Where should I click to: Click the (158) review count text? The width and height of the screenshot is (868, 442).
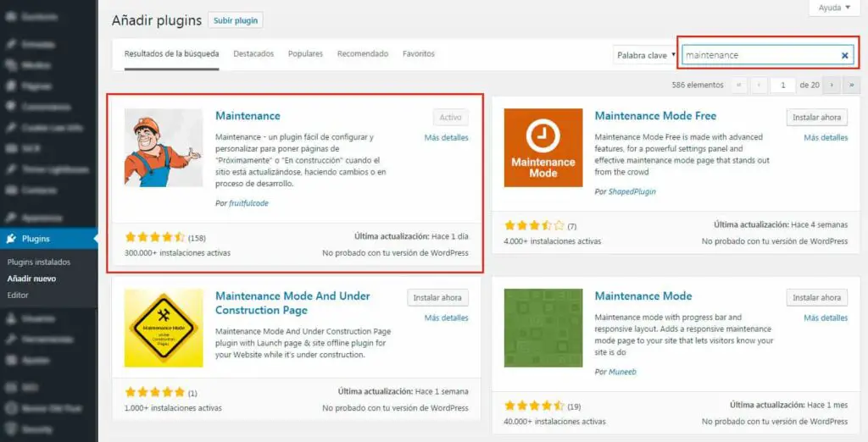click(197, 238)
